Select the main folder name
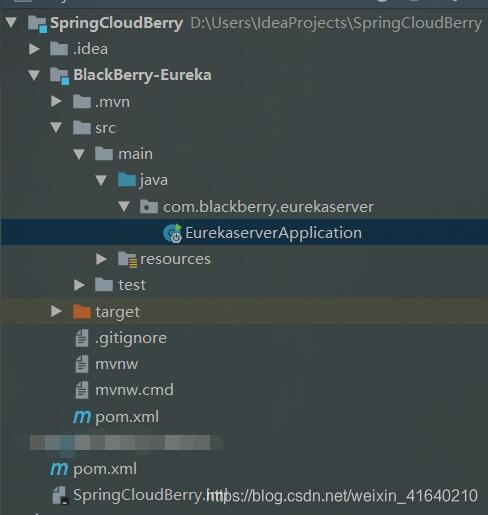This screenshot has height=515, width=488. point(136,154)
